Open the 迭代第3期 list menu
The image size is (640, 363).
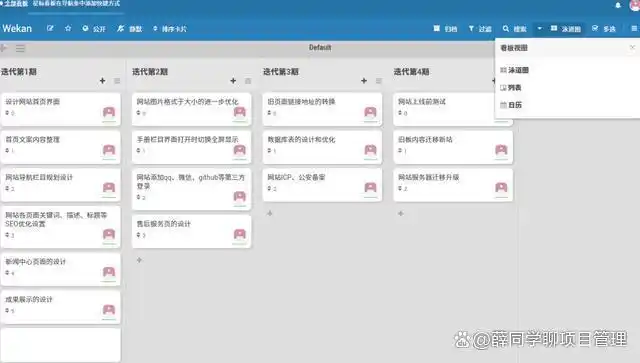(379, 81)
